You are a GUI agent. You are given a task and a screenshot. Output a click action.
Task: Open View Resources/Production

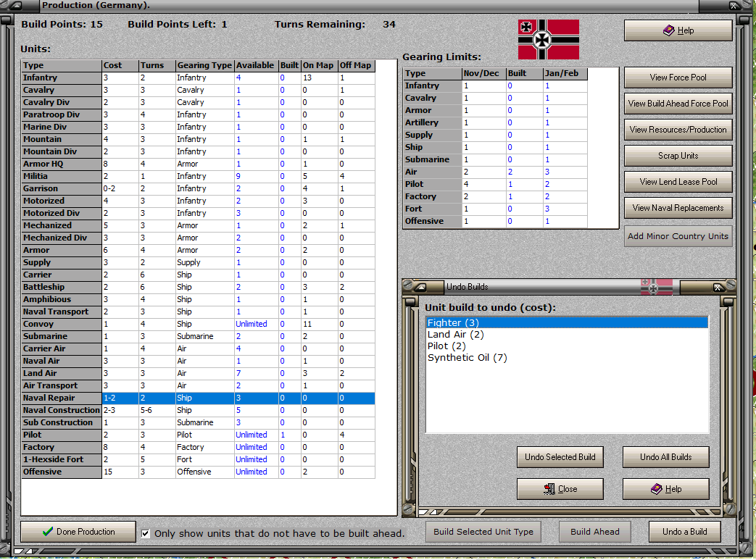678,129
